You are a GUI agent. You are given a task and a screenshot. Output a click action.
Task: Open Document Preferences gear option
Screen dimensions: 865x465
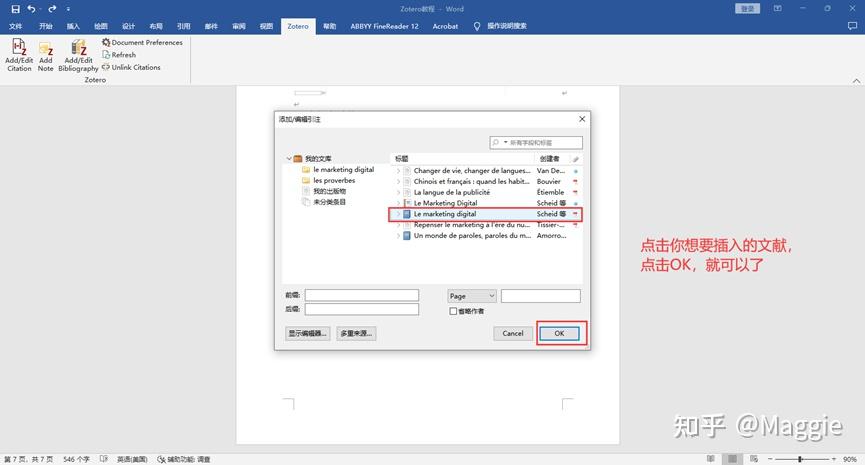click(142, 42)
